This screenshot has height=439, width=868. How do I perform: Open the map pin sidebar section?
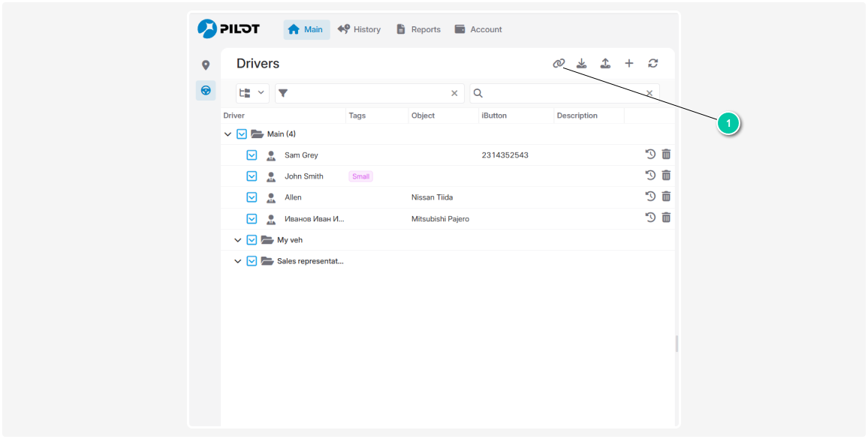(x=206, y=65)
